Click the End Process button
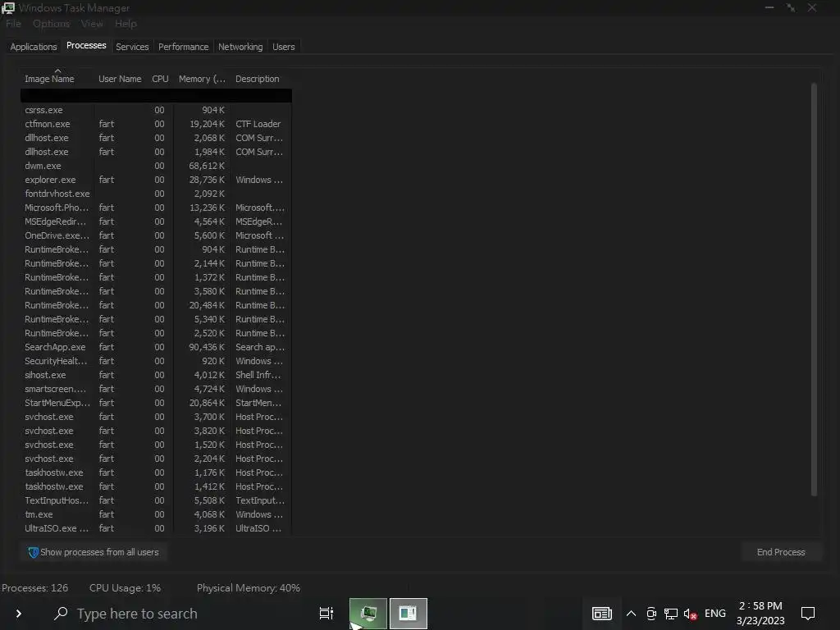The width and height of the screenshot is (840, 630). [781, 552]
